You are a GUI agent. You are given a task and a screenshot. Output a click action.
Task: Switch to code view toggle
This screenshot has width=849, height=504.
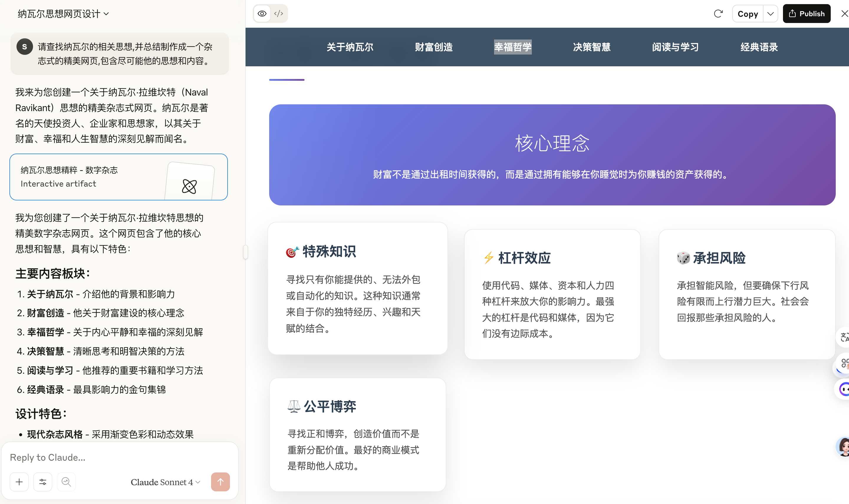click(279, 14)
